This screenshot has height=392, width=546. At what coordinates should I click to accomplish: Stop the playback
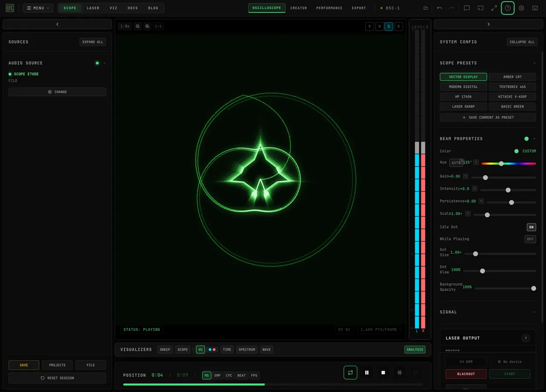click(383, 372)
